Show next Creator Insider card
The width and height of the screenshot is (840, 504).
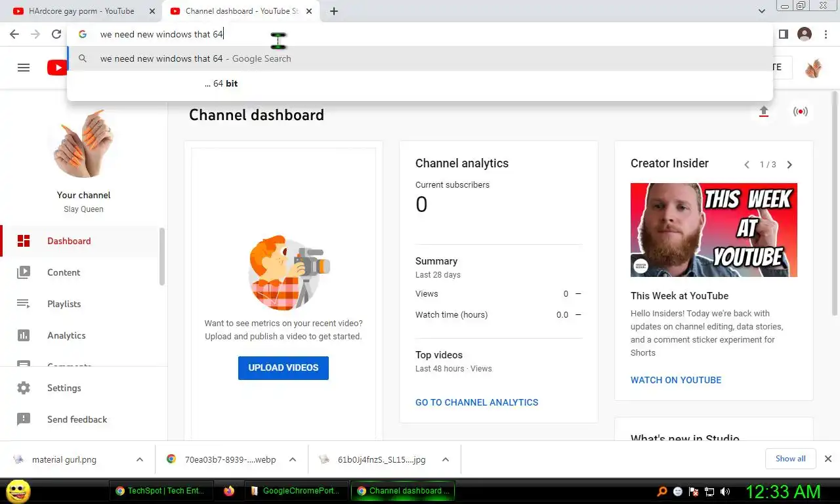pyautogui.click(x=789, y=165)
